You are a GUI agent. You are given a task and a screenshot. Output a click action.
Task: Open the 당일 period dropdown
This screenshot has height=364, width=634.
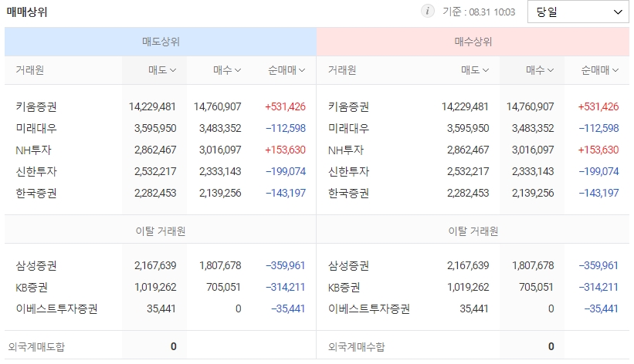pyautogui.click(x=578, y=12)
